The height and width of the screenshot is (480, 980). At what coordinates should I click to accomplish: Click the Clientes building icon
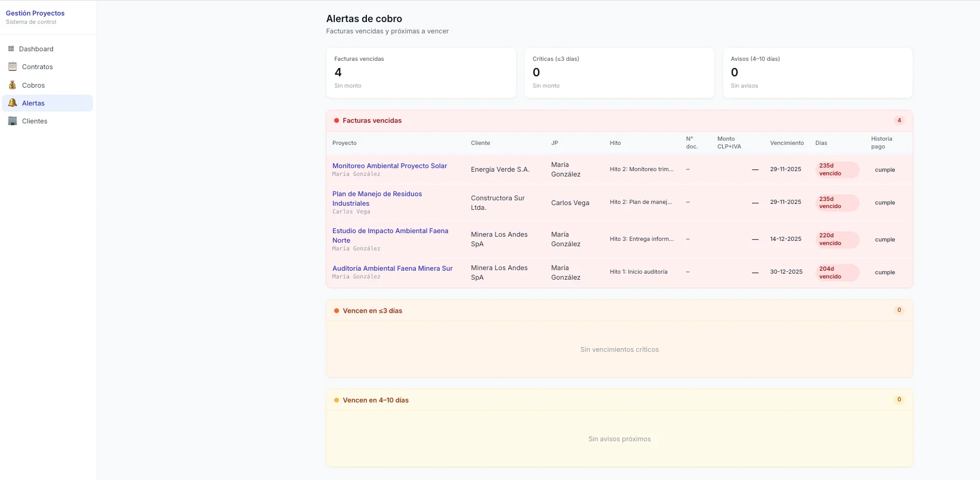13,121
